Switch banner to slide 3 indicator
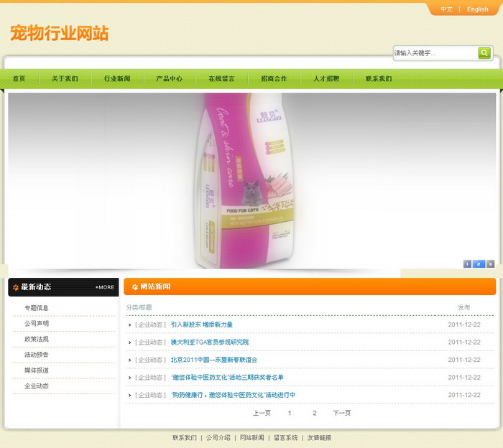The width and height of the screenshot is (503, 448). 490,263
